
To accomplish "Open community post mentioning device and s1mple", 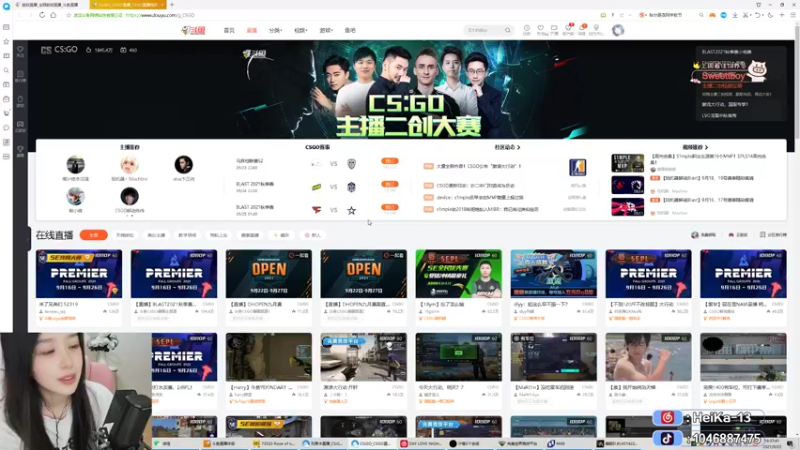I will (480, 197).
